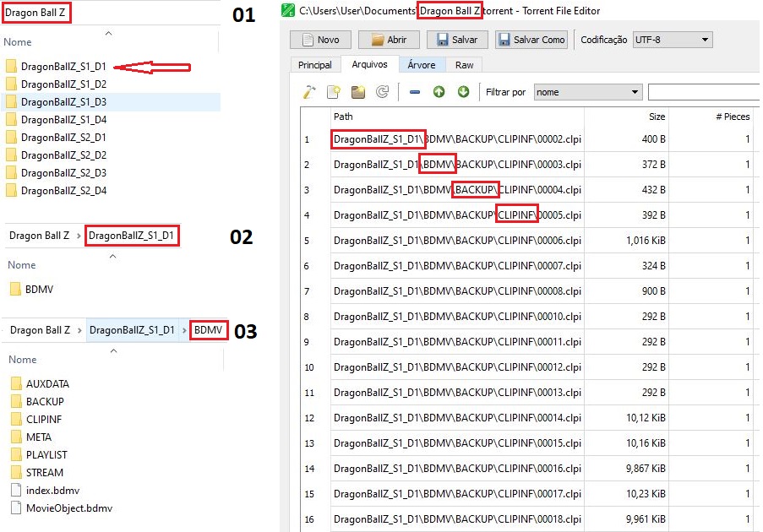The image size is (763, 532).
Task: Select the DragonBallZ_S2_D2 folder
Action: (x=63, y=155)
